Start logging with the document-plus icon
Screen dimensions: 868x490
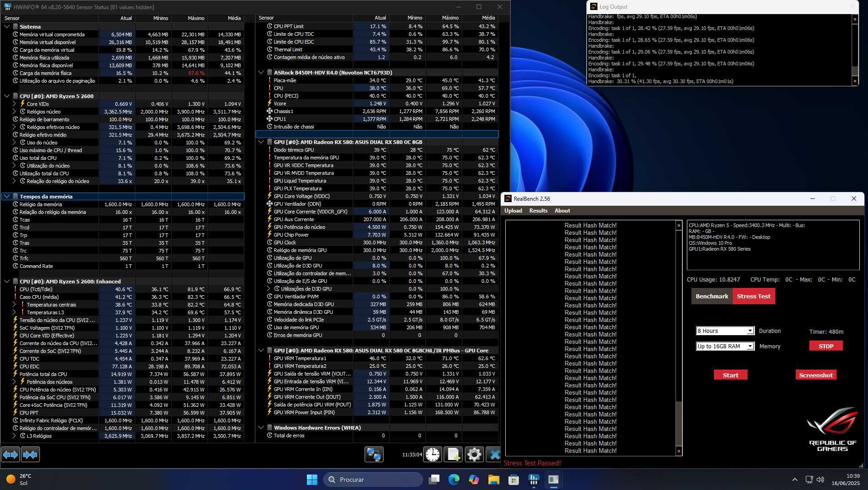(453, 454)
